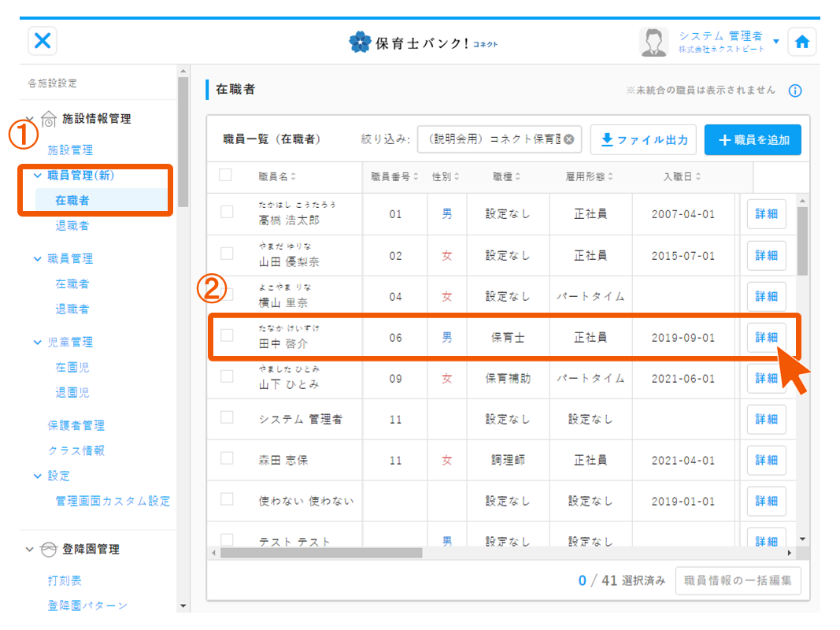Click the 職員を追加 button
The width and height of the screenshot is (840, 630).
[753, 140]
